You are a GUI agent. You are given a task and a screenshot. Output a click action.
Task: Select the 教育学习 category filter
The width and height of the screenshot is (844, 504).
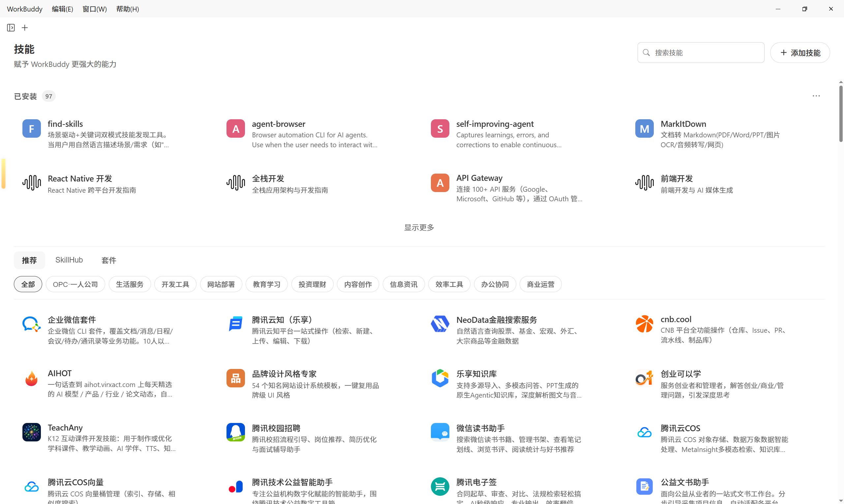click(x=267, y=284)
